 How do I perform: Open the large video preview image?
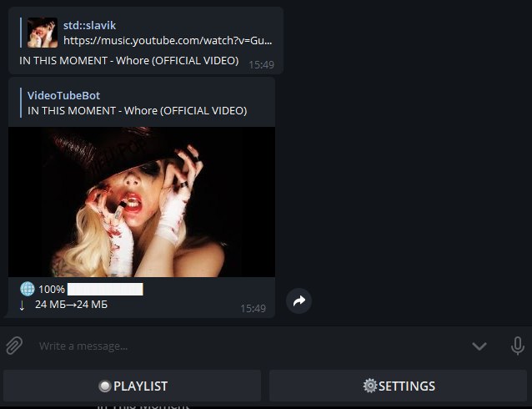pyautogui.click(x=142, y=202)
